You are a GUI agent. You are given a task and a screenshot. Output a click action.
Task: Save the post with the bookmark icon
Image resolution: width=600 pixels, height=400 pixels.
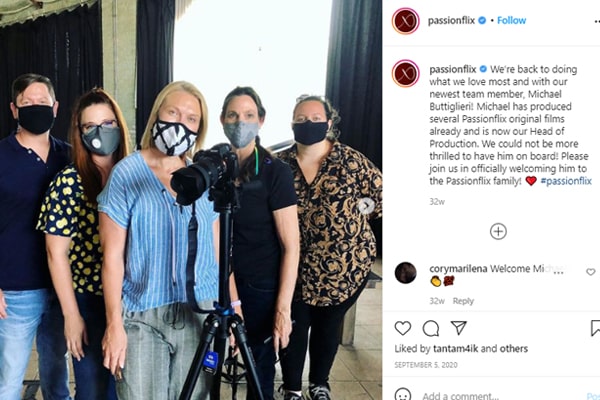[595, 328]
